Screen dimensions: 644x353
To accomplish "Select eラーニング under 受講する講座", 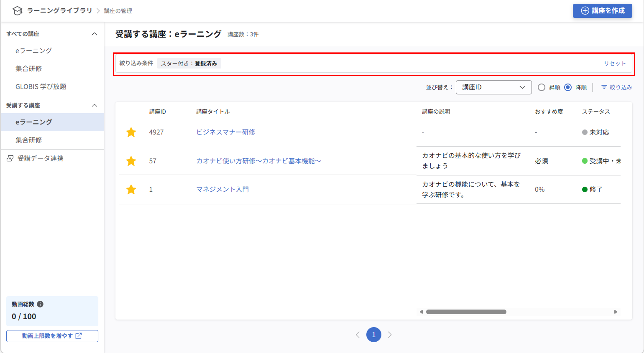I will 53,122.
